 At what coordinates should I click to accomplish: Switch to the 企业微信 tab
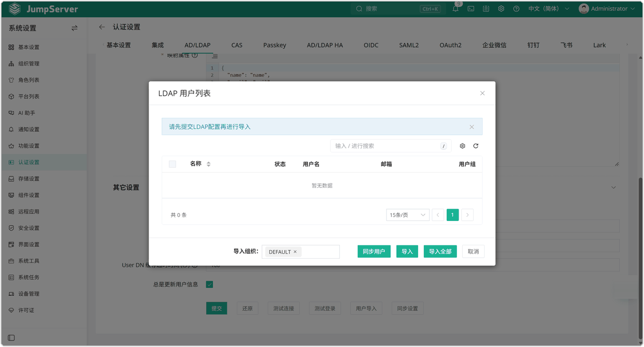[494, 45]
